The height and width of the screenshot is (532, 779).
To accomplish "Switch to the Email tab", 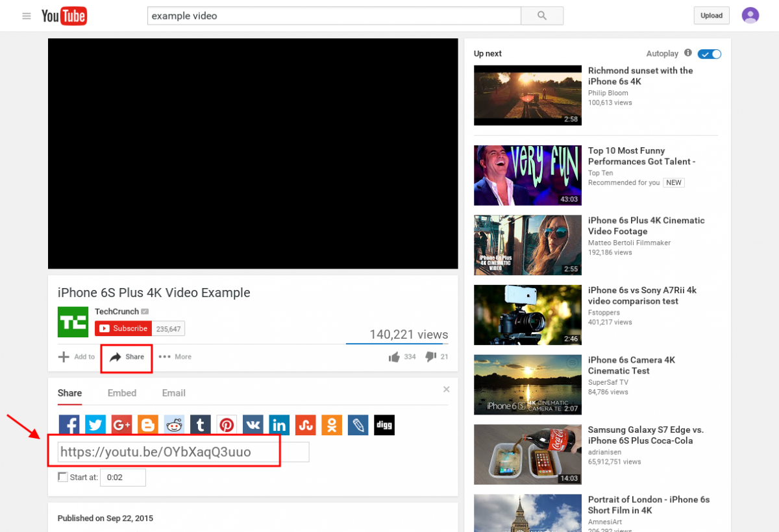I will pyautogui.click(x=174, y=393).
